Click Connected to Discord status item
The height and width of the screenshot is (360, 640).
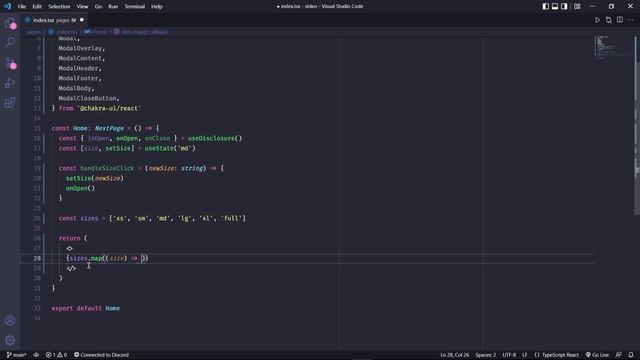click(x=101, y=355)
